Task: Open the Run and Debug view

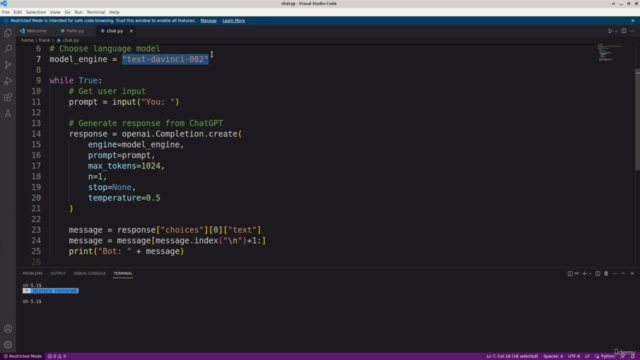Action: coord(8,81)
